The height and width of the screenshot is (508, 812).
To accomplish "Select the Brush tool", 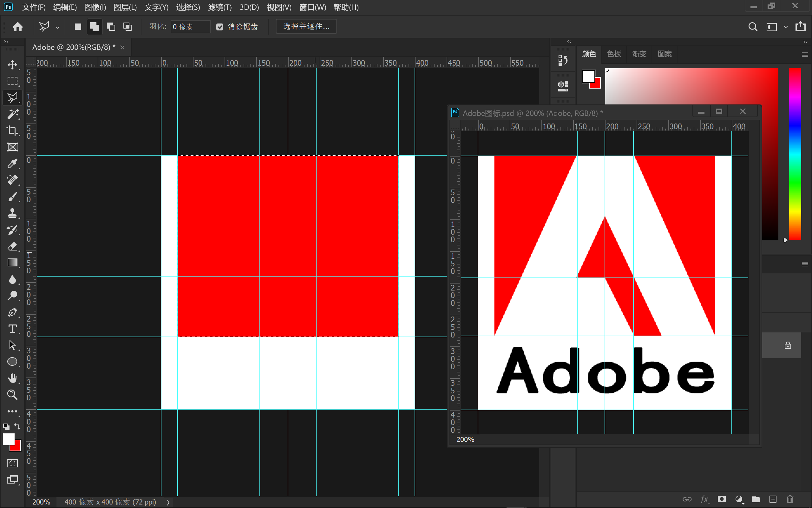I will coord(12,197).
